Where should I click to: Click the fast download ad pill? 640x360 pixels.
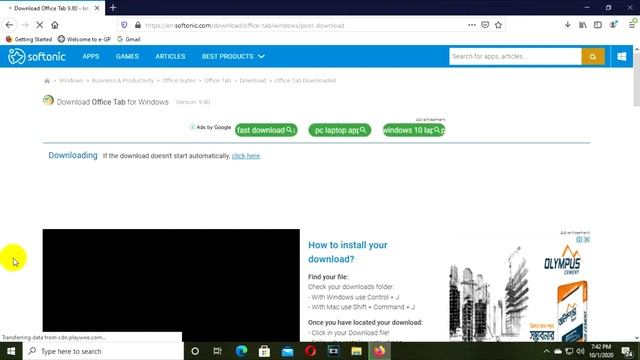click(266, 130)
